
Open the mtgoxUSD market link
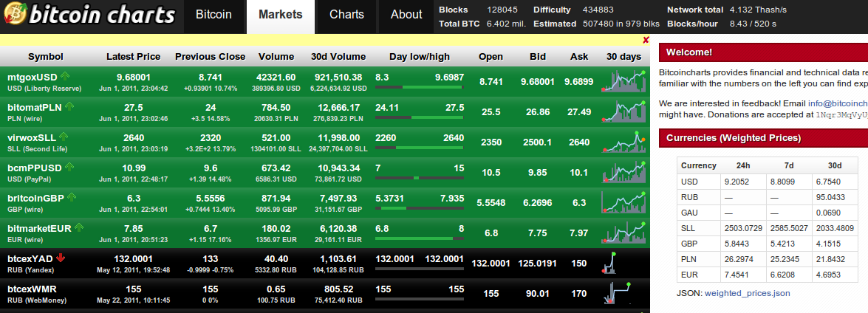(x=32, y=78)
